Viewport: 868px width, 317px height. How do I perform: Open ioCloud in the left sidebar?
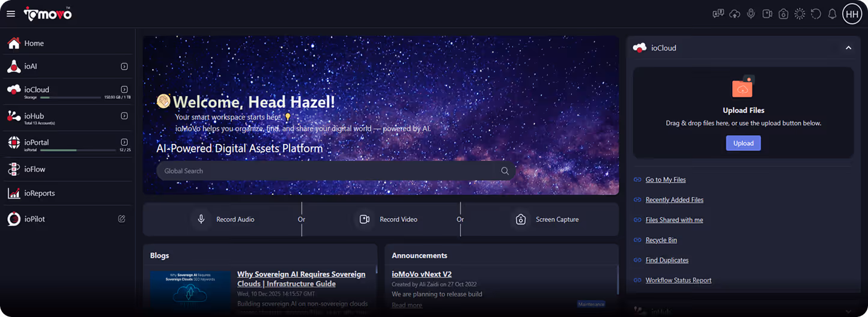(x=37, y=89)
